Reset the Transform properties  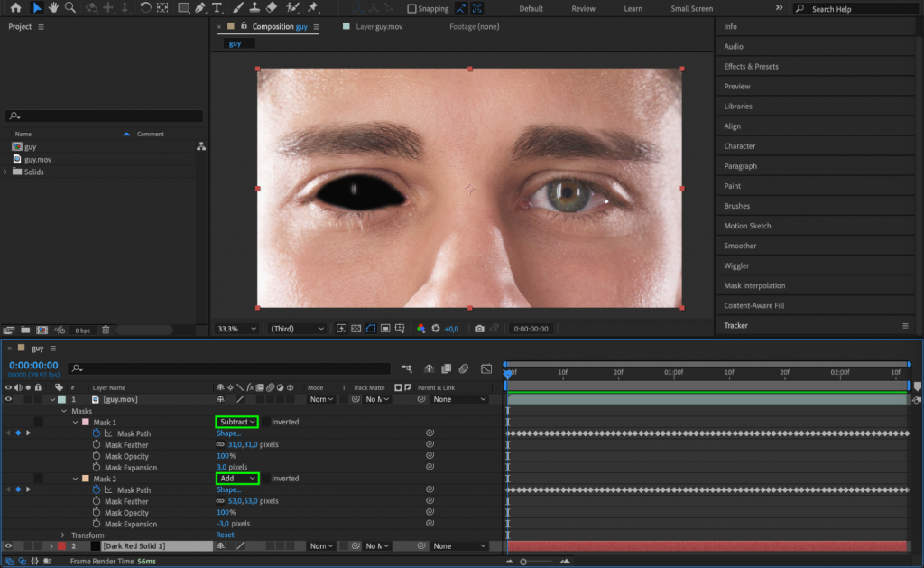click(x=226, y=535)
